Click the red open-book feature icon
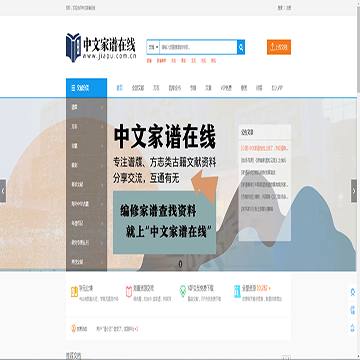360x360 pixels. point(129,292)
